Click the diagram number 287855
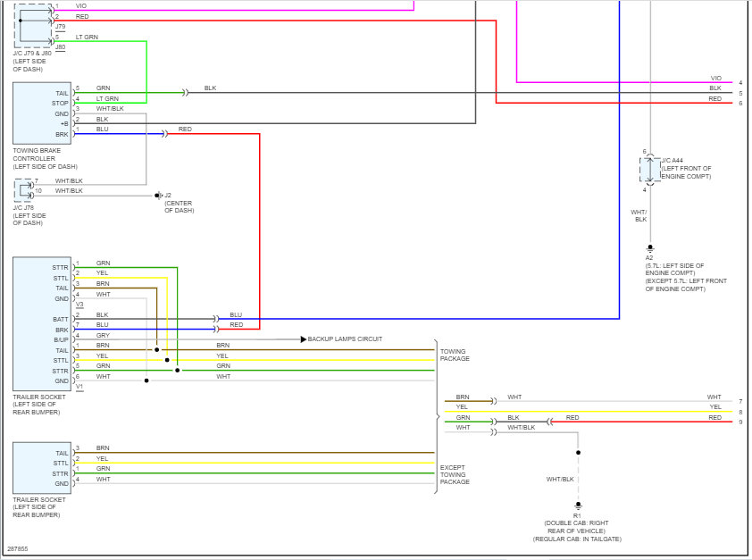Screen dimensions: 752x560 [x=18, y=549]
